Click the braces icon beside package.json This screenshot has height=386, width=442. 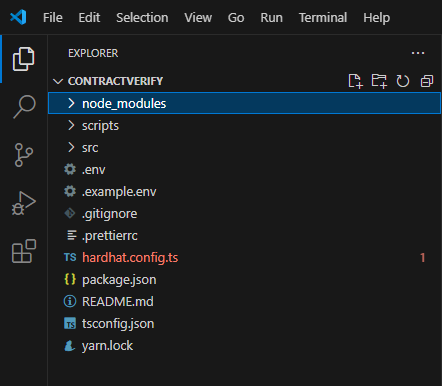pos(70,279)
